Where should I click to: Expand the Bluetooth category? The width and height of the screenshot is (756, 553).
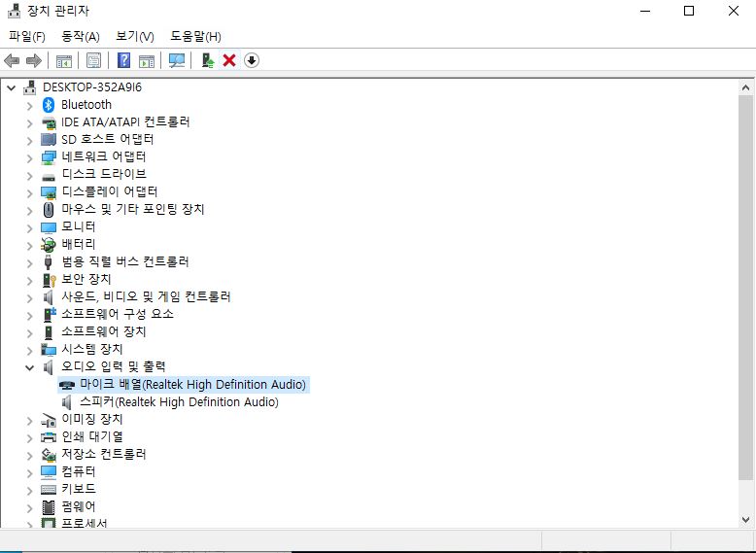click(x=29, y=106)
